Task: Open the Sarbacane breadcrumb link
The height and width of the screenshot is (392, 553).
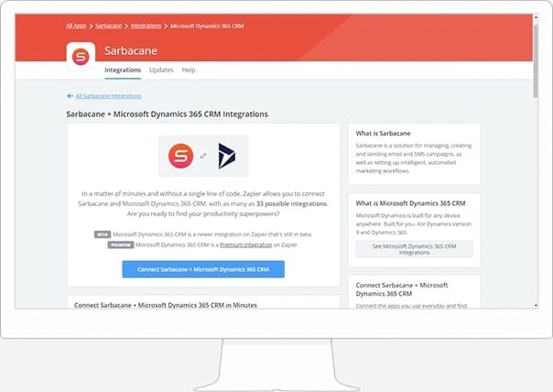Action: (108, 26)
